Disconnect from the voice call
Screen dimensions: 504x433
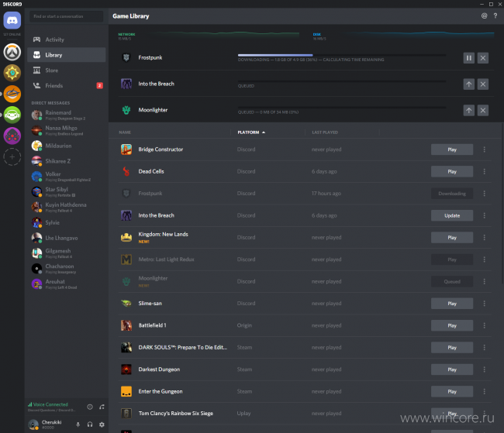point(102,407)
